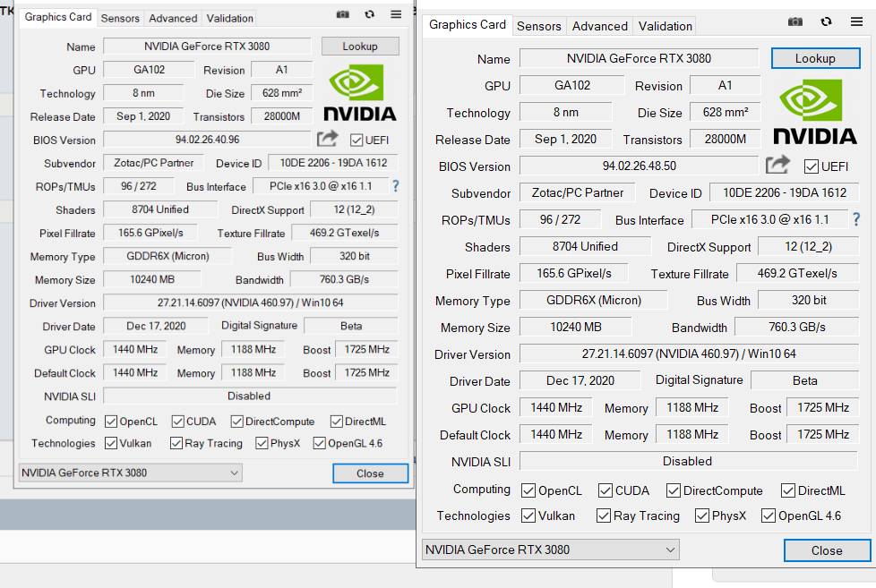Click Lookup button in right window
876x588 pixels.
pos(815,59)
